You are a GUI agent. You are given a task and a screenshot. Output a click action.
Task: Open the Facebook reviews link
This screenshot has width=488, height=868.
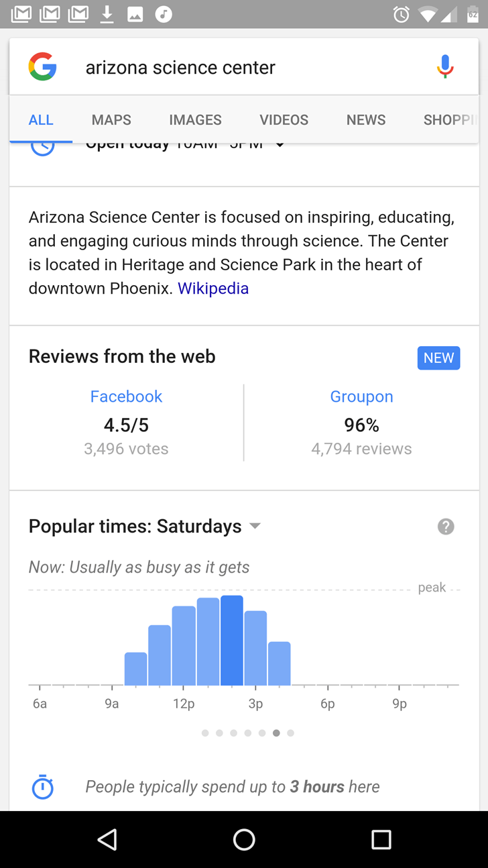pos(126,396)
